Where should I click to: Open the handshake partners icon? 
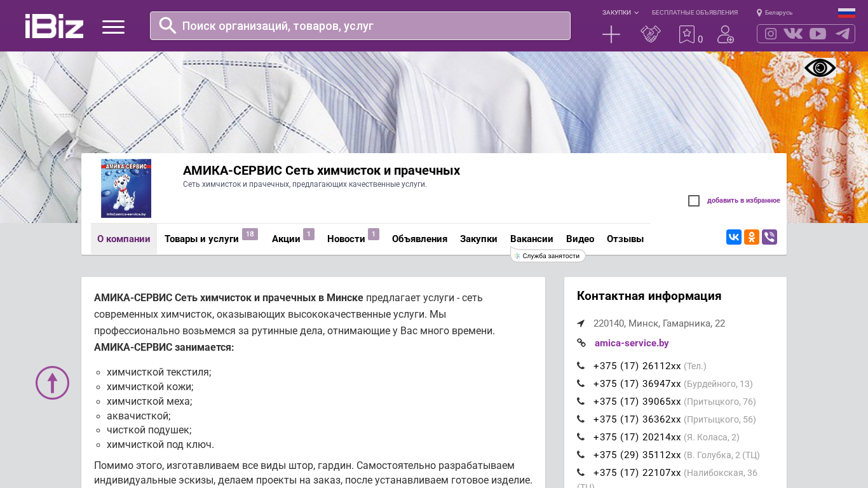pos(651,34)
